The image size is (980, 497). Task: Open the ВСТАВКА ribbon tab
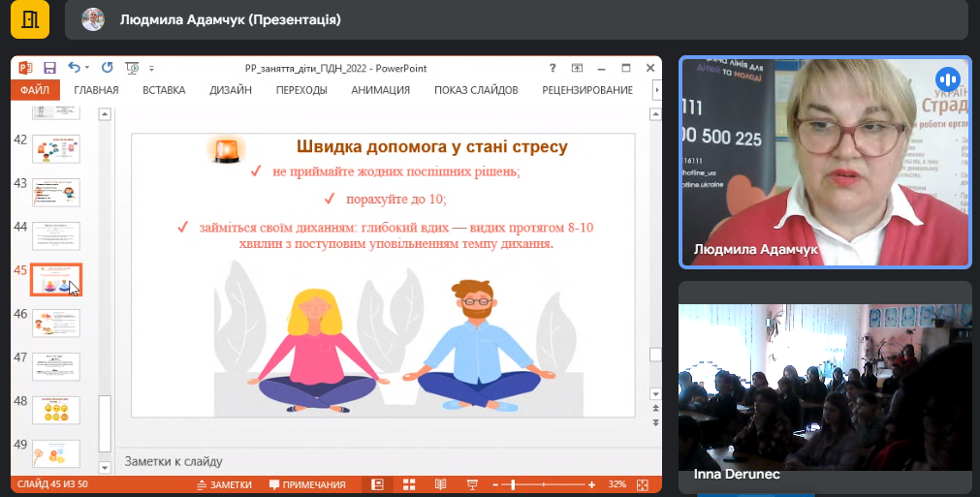[164, 90]
